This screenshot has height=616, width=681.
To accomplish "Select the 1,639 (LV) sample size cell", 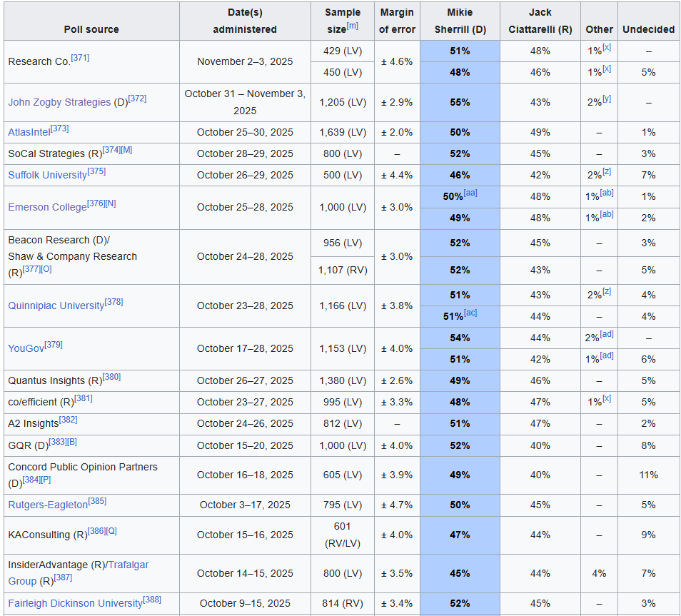I will point(343,133).
